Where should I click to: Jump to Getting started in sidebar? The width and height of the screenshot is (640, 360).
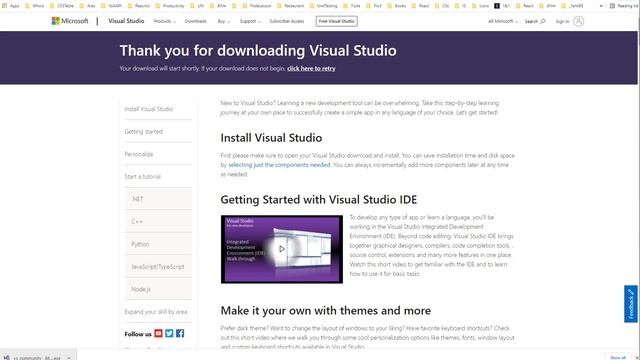coord(143,131)
